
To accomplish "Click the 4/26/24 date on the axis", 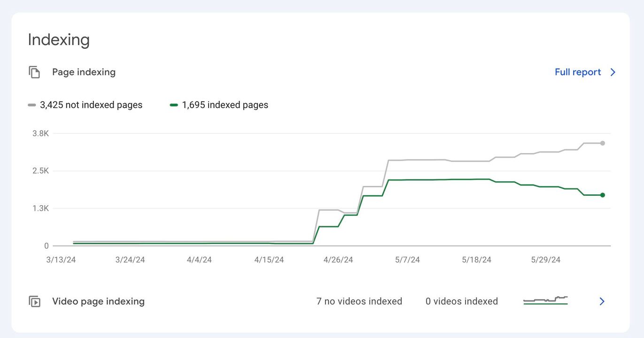I will click(338, 260).
